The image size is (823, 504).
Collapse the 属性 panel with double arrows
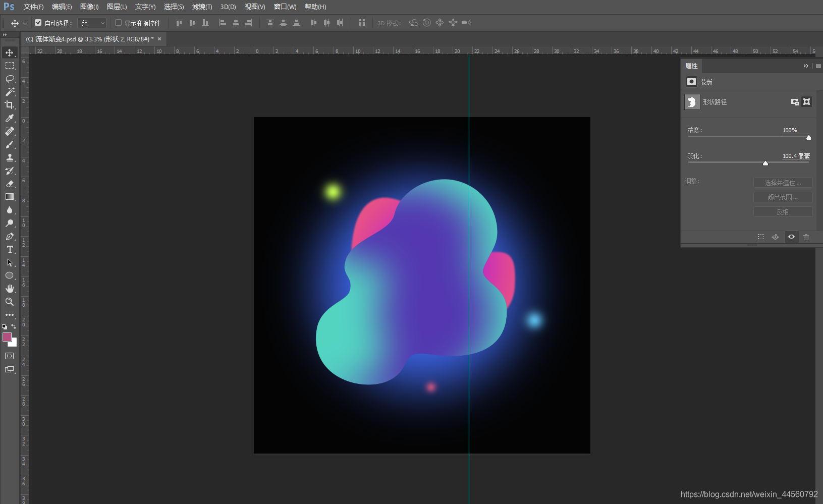(x=806, y=66)
